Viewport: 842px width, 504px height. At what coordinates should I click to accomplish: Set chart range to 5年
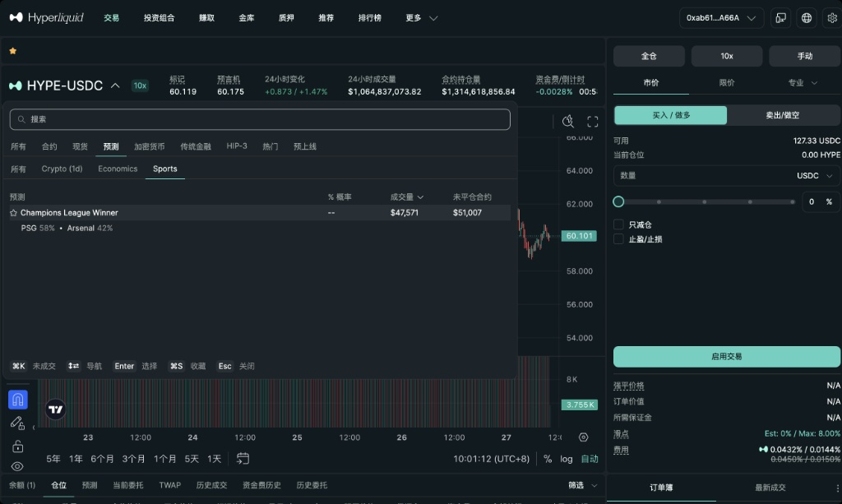[x=53, y=459]
